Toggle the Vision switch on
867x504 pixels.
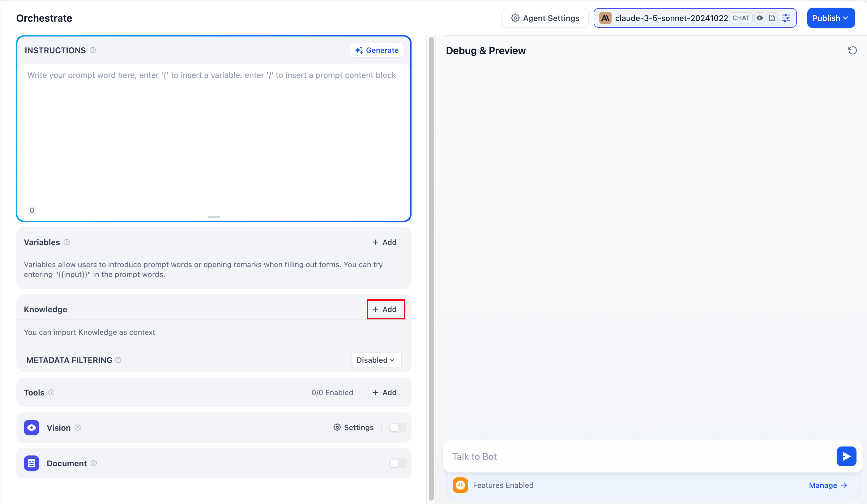[398, 428]
